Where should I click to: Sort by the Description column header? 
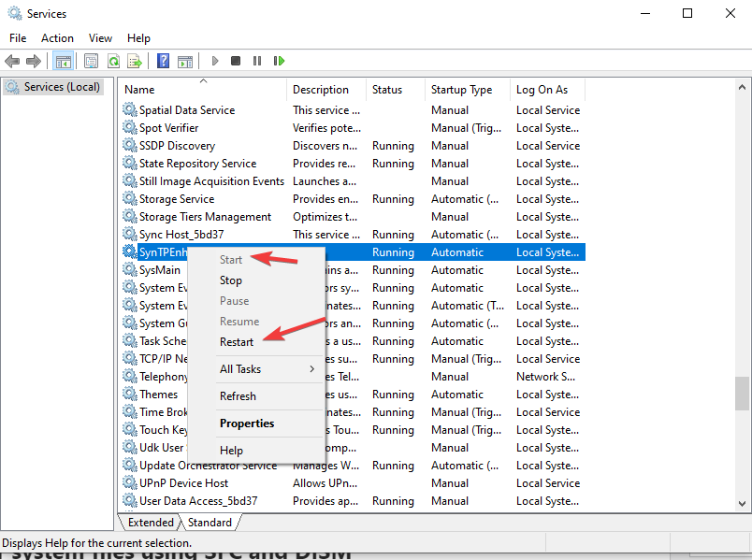coord(326,90)
